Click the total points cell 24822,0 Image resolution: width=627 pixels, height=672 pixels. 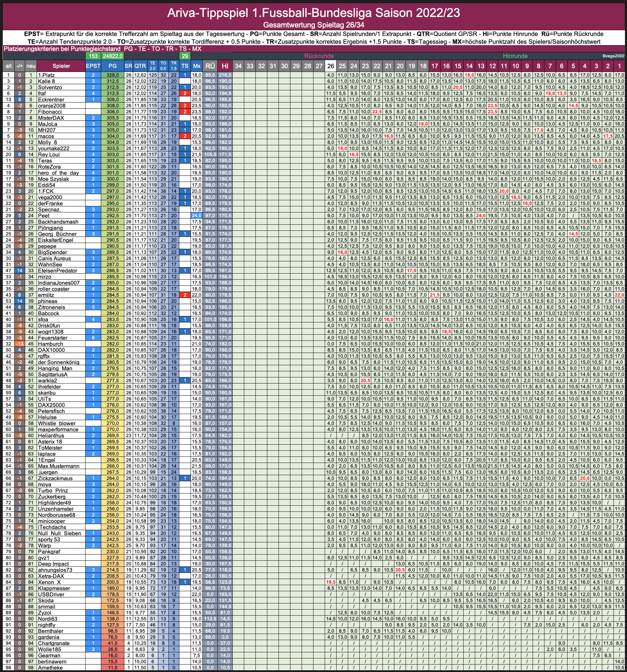point(112,56)
